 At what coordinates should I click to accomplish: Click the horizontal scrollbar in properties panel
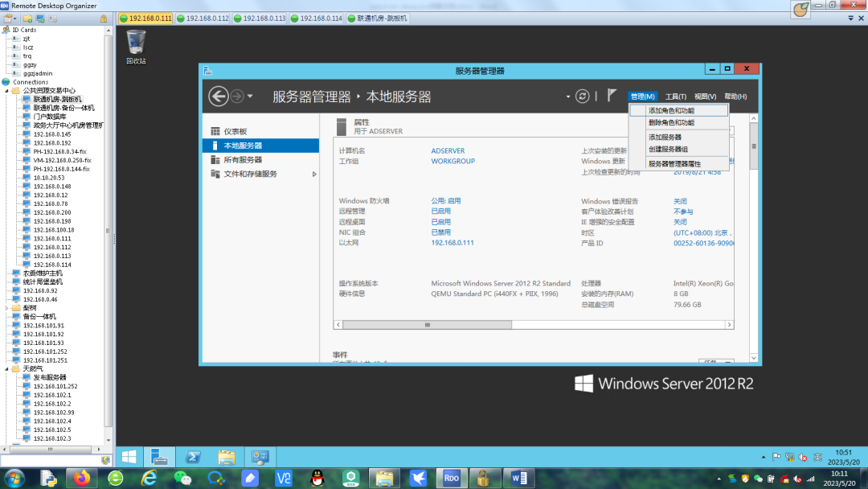(x=427, y=325)
